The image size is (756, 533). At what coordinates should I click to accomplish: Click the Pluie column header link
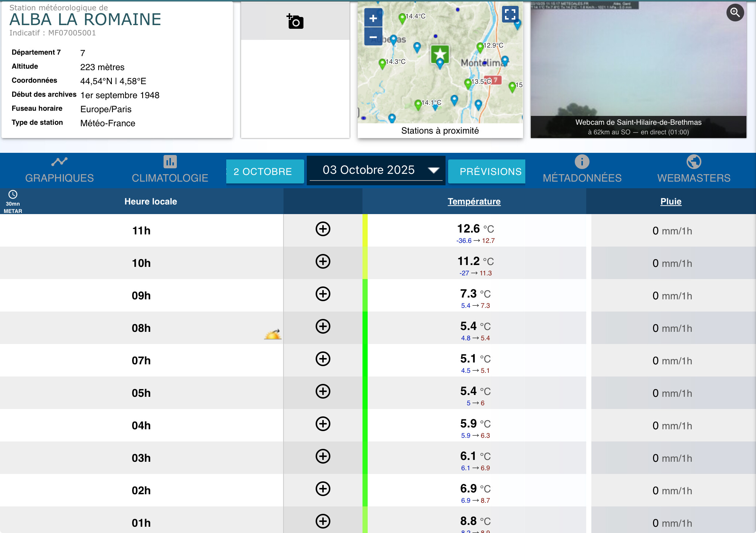[x=671, y=202]
